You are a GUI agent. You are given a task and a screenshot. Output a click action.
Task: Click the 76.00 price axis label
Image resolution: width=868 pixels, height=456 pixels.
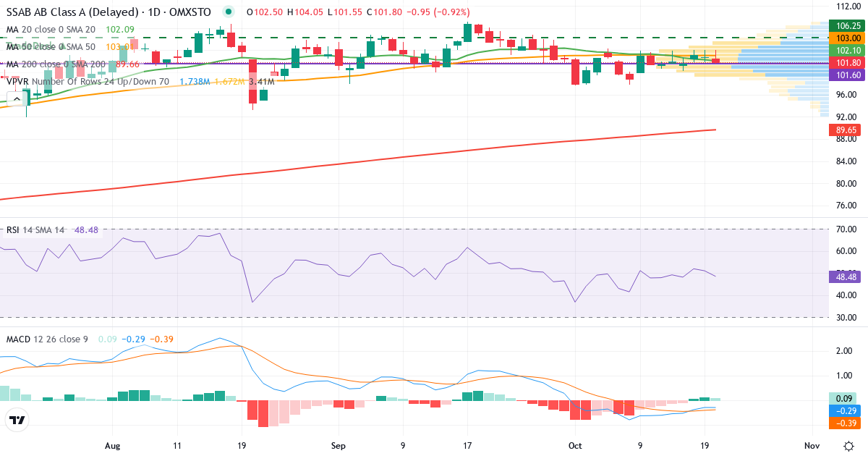point(848,206)
